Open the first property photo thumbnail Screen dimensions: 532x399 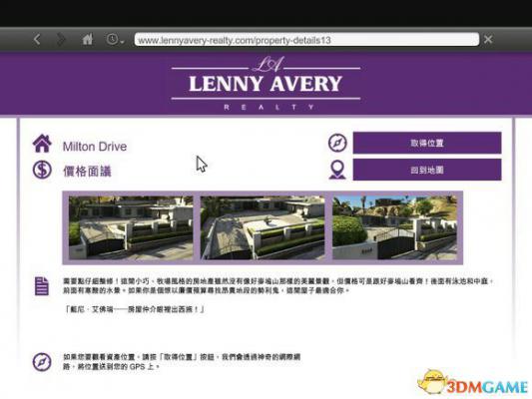point(131,227)
